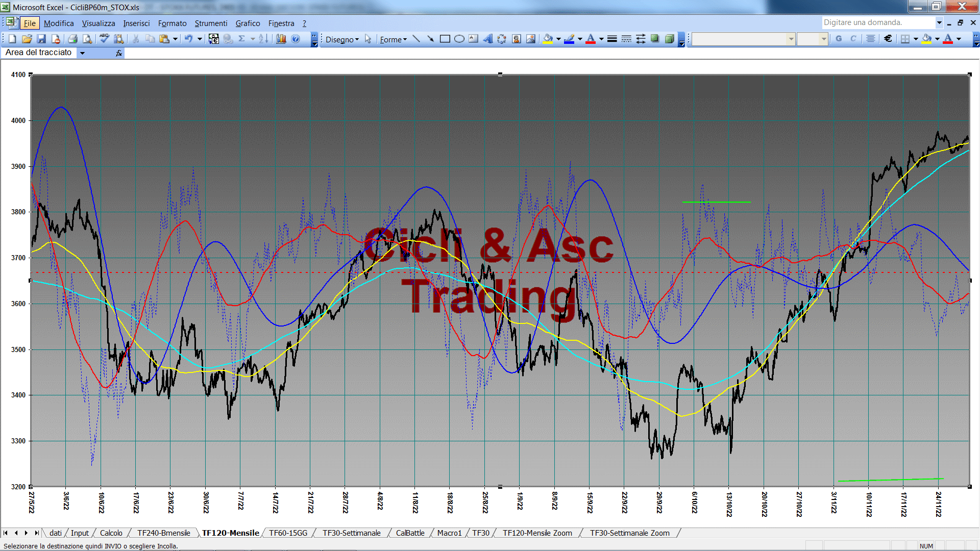Viewport: 980px width, 551px height.
Task: Open the Standard Toolbar Options chevron
Action: 314,39
